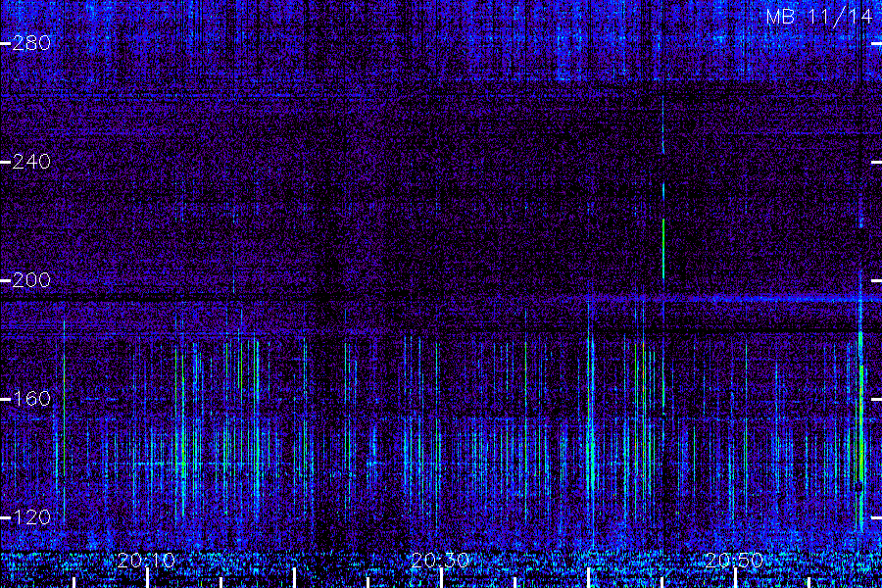882x588 pixels.
Task: Select the 20:50 time axis label
Action: click(x=735, y=561)
